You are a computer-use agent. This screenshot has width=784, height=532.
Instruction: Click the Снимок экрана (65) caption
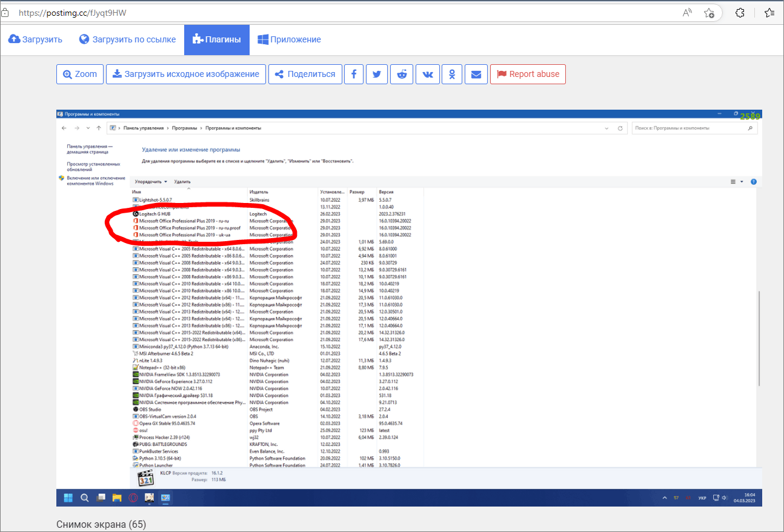point(101,524)
